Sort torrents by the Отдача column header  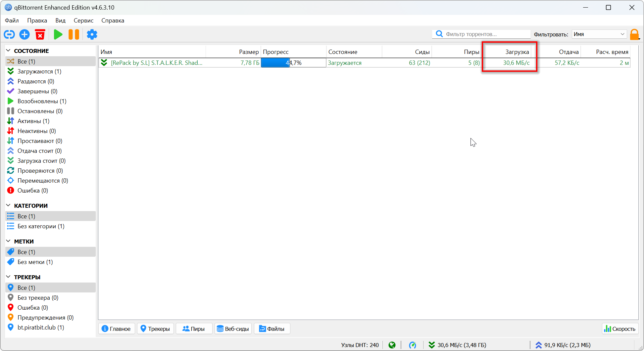(x=556, y=52)
